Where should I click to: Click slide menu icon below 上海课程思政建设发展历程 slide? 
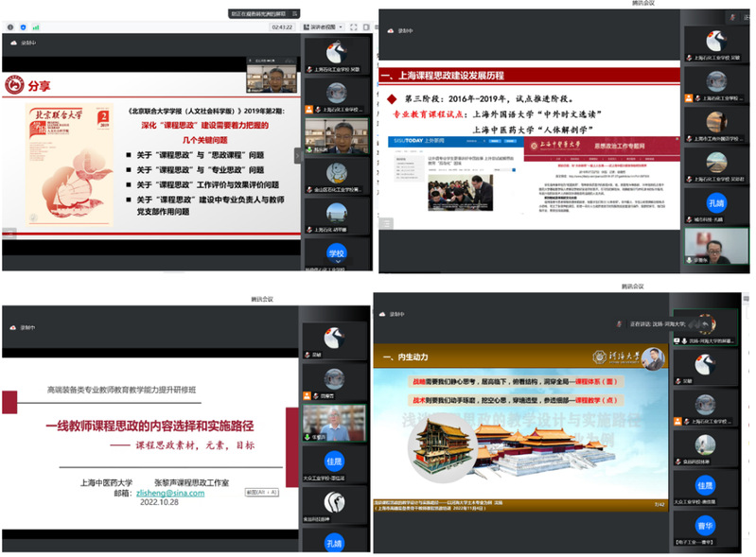(386, 223)
